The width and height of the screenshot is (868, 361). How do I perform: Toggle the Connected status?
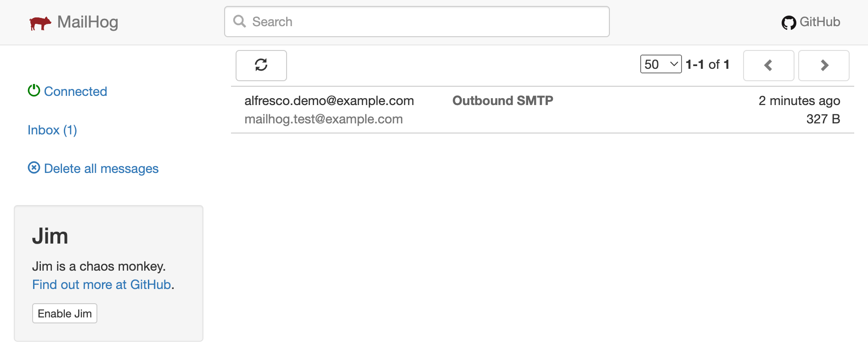pyautogui.click(x=75, y=91)
